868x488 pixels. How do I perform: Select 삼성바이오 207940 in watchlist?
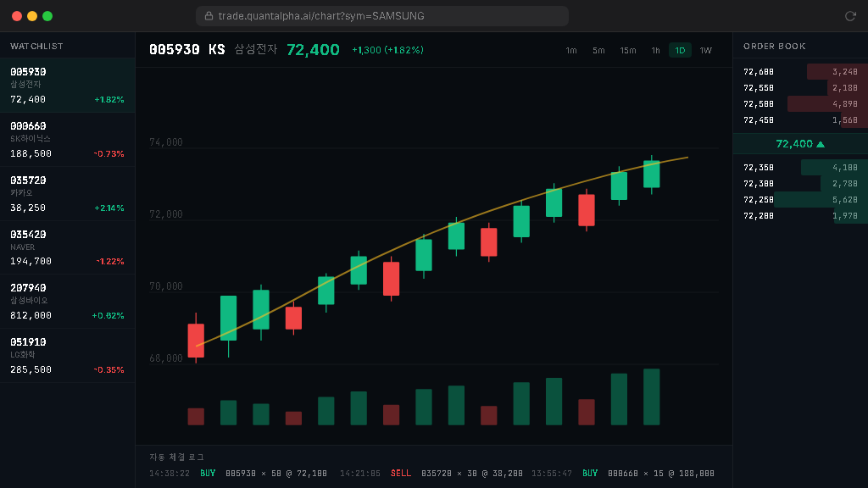click(x=67, y=302)
